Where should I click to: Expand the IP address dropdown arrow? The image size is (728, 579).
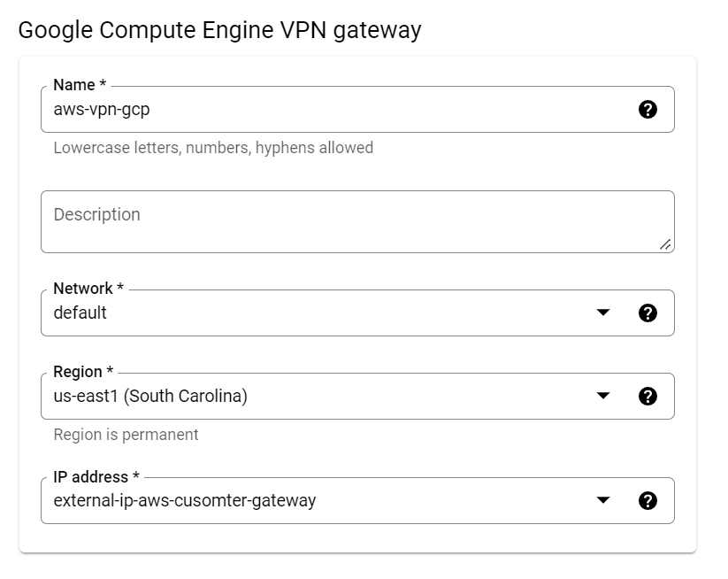tap(603, 500)
